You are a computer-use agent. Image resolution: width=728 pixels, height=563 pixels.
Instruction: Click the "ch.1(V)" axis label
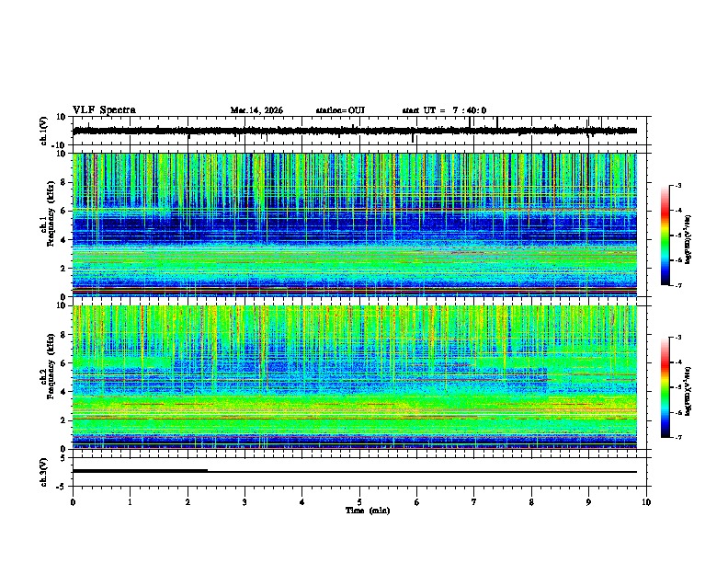coord(44,131)
